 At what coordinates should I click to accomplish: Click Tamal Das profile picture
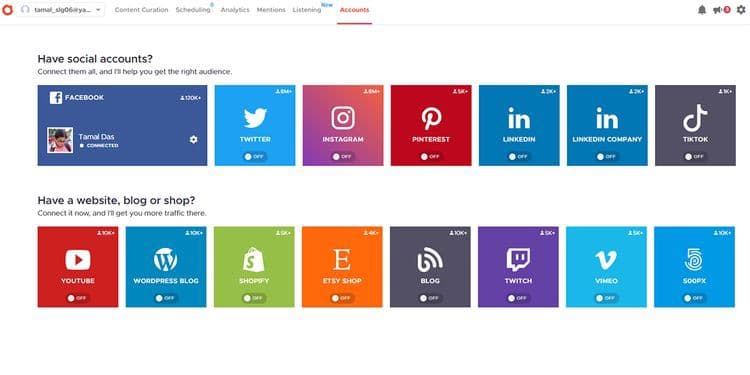coord(60,140)
